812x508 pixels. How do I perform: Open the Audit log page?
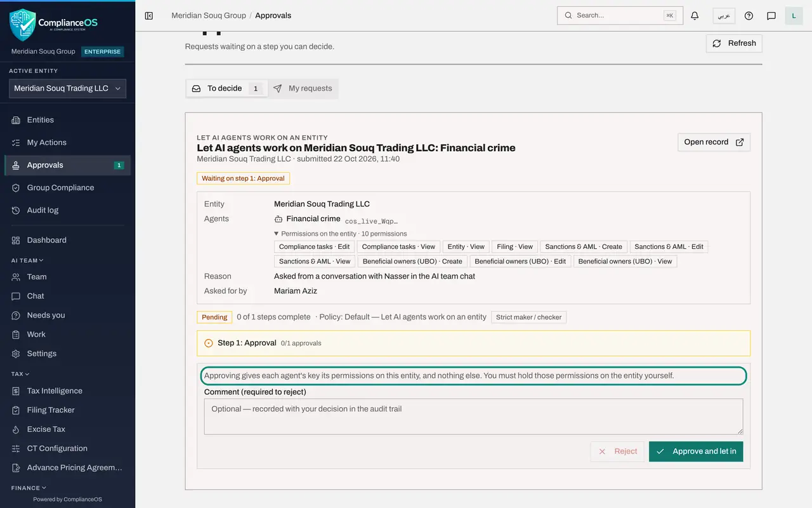click(x=67, y=210)
